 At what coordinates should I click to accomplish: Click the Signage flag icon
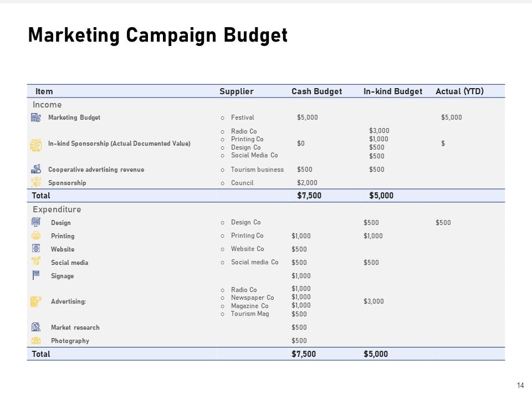pos(36,275)
